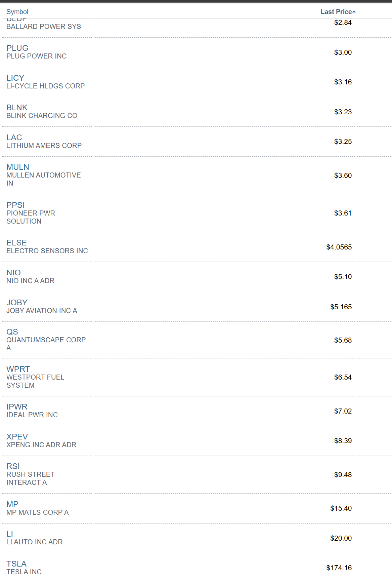Viewport: 392px width, 580px height.
Task: Click the BLNK ticker symbol
Action: click(17, 108)
